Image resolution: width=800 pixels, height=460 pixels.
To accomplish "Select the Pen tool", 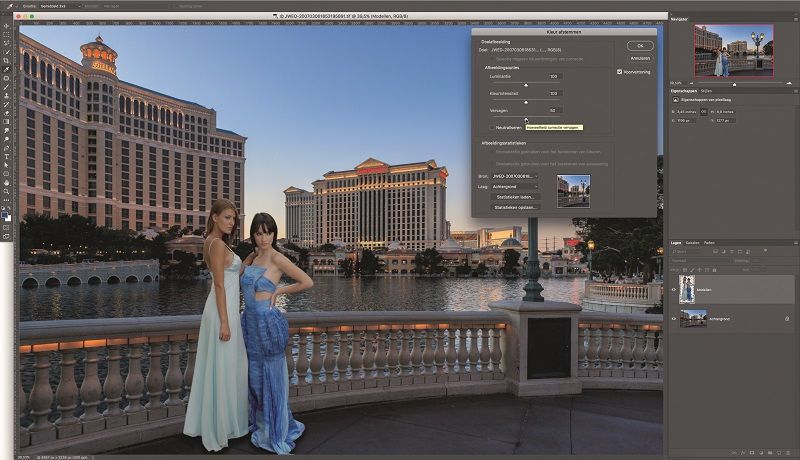I will click(6, 147).
